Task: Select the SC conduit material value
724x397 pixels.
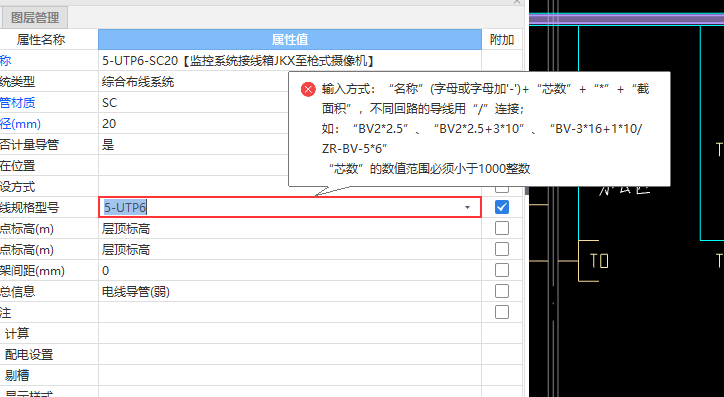Action: (193, 102)
